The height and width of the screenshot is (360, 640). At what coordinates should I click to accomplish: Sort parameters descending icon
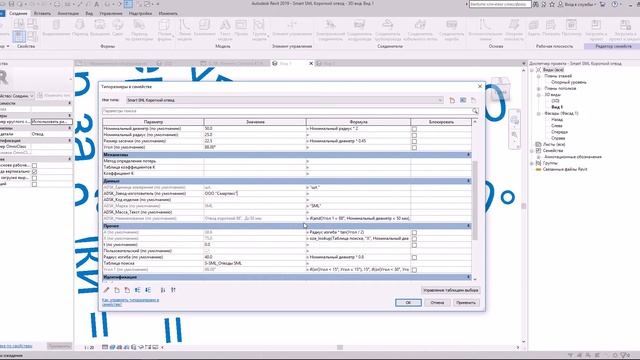(x=173, y=290)
